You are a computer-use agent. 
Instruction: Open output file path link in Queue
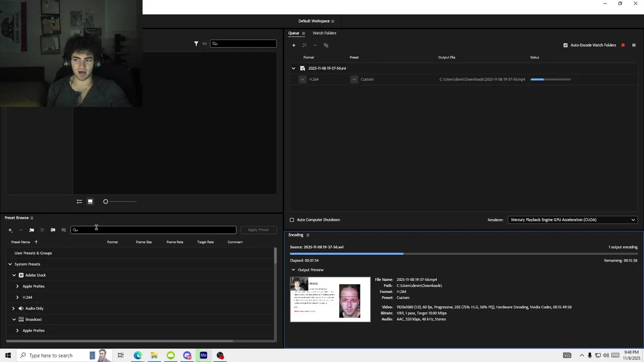(482, 79)
